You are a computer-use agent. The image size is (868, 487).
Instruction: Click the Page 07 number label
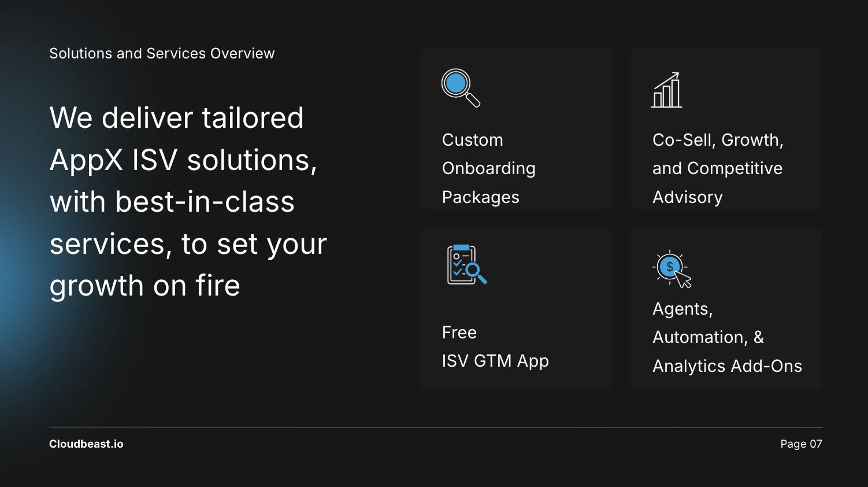point(801,444)
